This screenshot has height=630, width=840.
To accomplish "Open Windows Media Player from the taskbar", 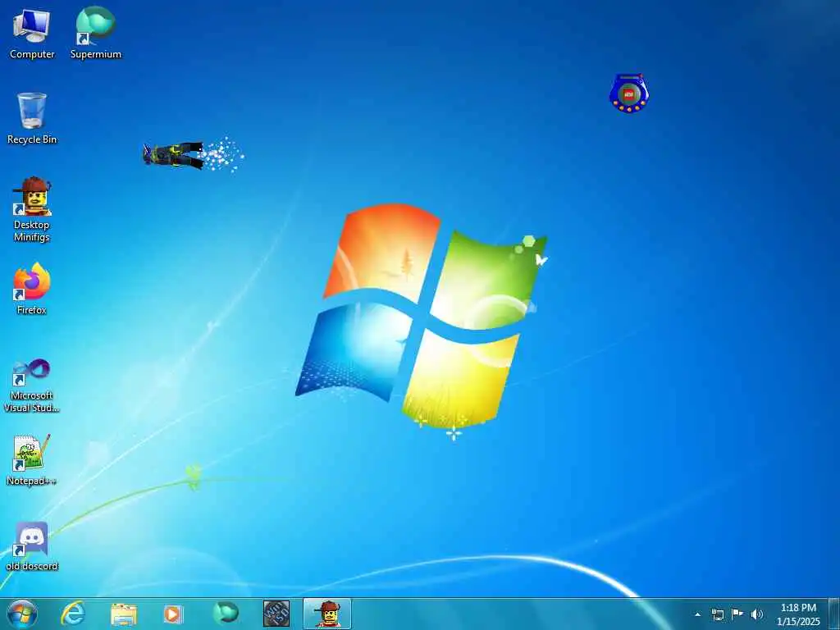I will 173,614.
